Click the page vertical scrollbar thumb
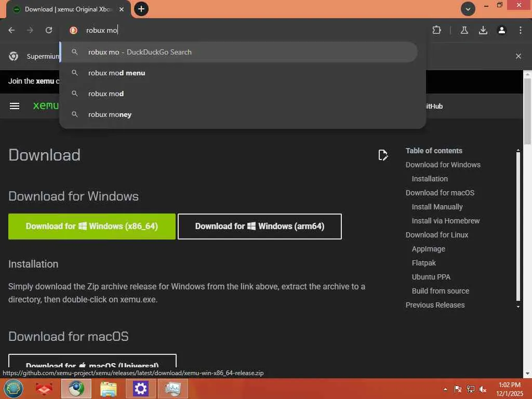532x399 pixels. tap(527, 111)
